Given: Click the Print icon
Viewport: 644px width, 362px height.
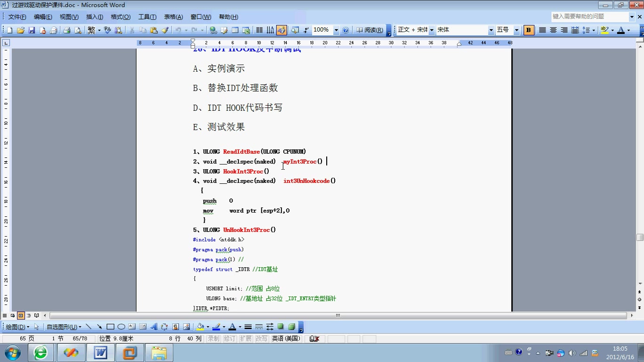Looking at the screenshot, I should 67,30.
